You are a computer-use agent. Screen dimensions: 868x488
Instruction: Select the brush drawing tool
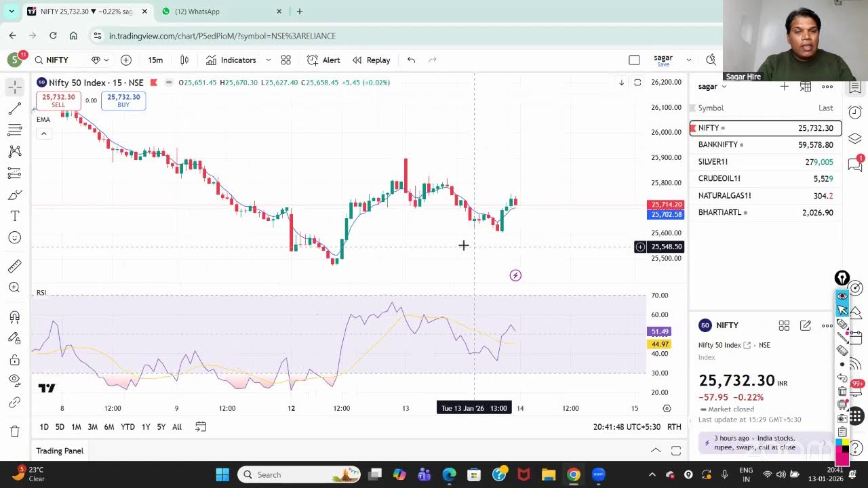click(14, 195)
